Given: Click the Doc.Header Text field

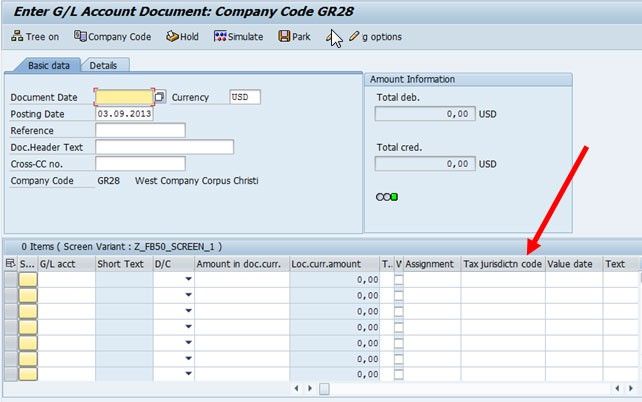Looking at the screenshot, I should tap(164, 147).
